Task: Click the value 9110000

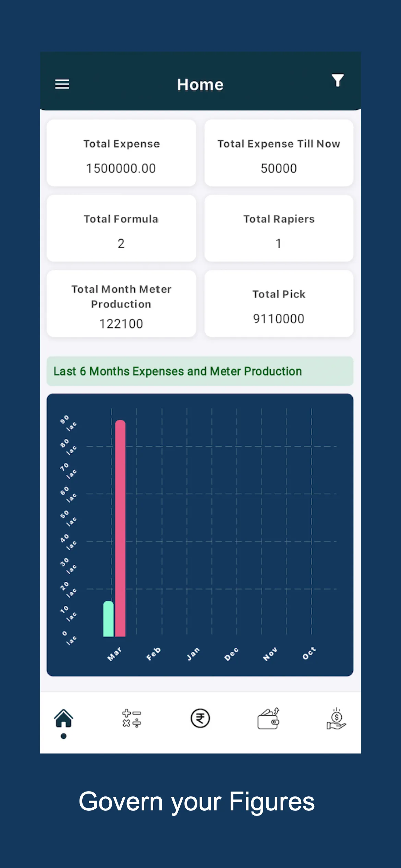Action: click(279, 319)
